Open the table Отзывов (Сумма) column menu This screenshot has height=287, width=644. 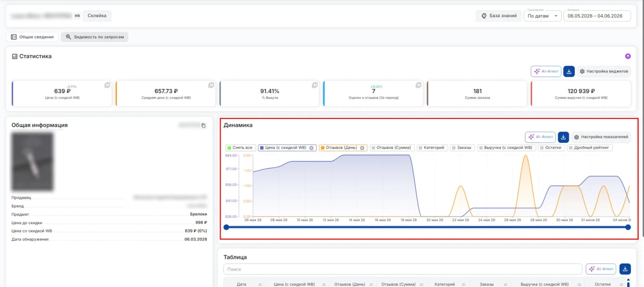421,284
